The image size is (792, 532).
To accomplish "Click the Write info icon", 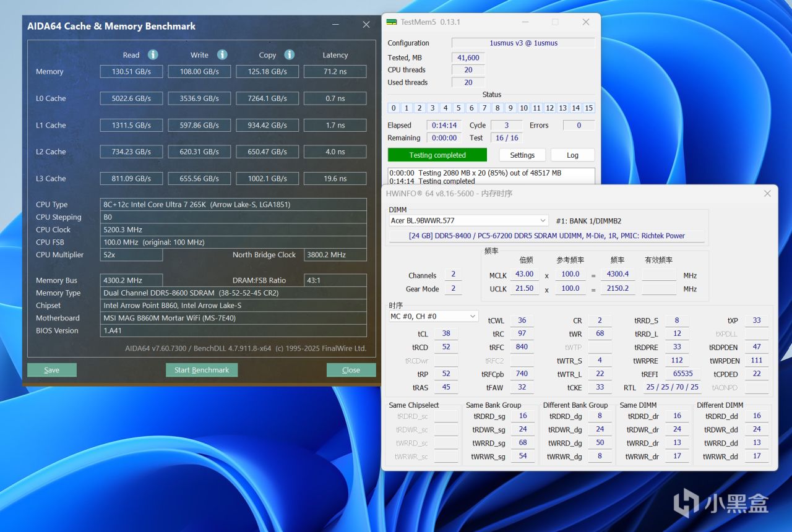I will (222, 54).
